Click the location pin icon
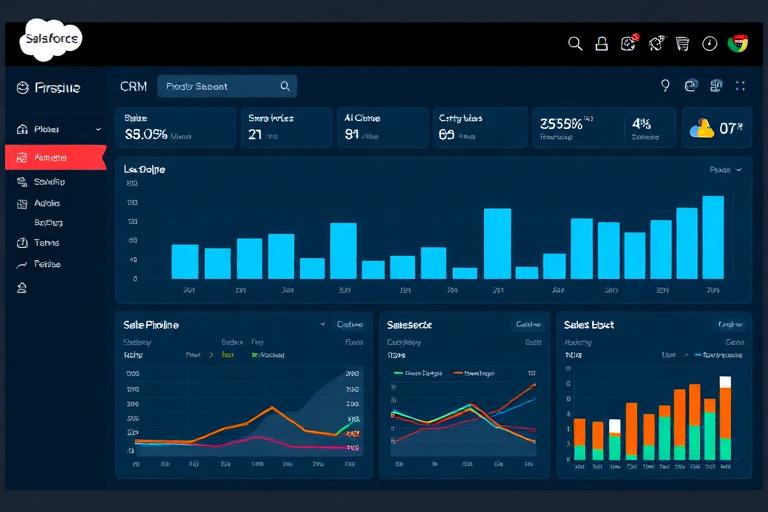Image resolution: width=768 pixels, height=512 pixels. [x=665, y=86]
